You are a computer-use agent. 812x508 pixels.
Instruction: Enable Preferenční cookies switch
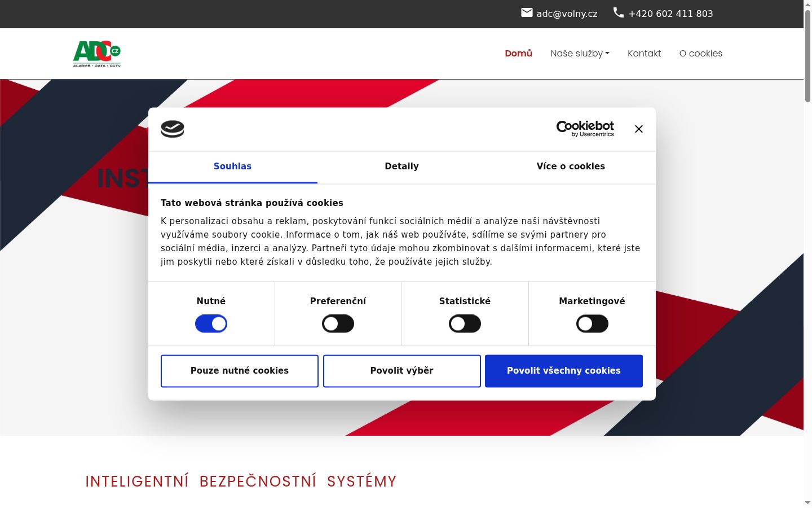click(x=338, y=324)
